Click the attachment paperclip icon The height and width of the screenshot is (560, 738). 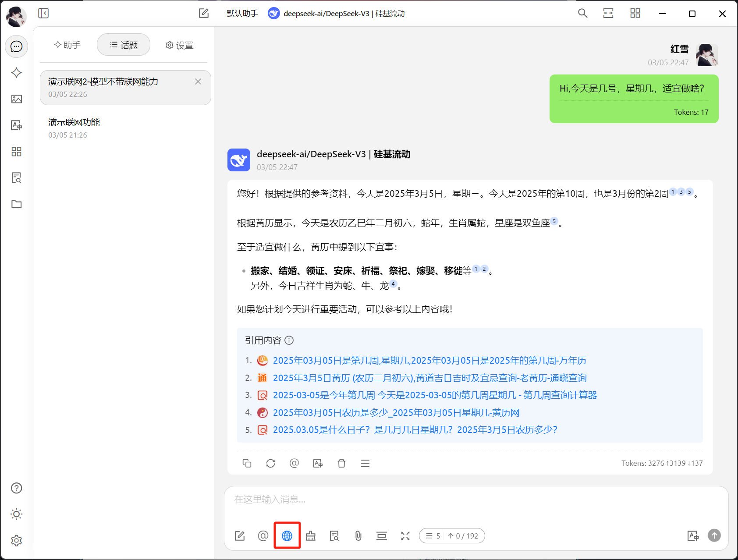[x=358, y=535]
